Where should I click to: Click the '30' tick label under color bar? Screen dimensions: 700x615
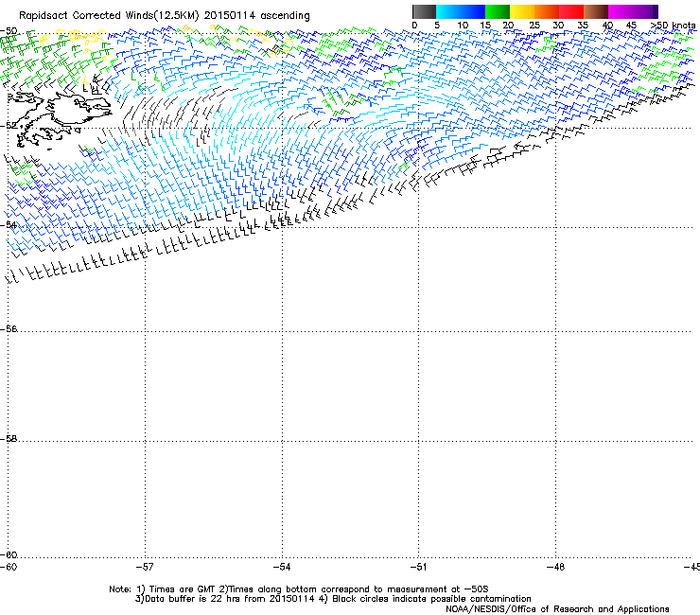[558, 26]
